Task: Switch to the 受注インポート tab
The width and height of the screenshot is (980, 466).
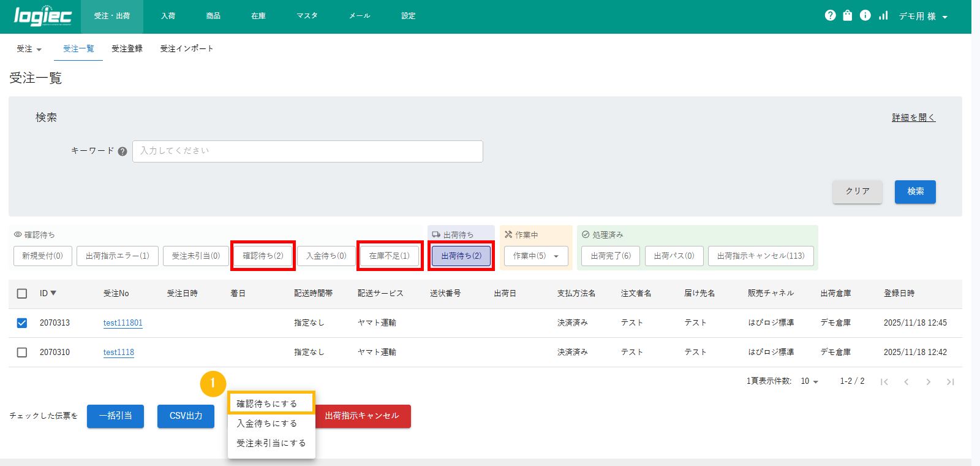Action: [x=186, y=48]
